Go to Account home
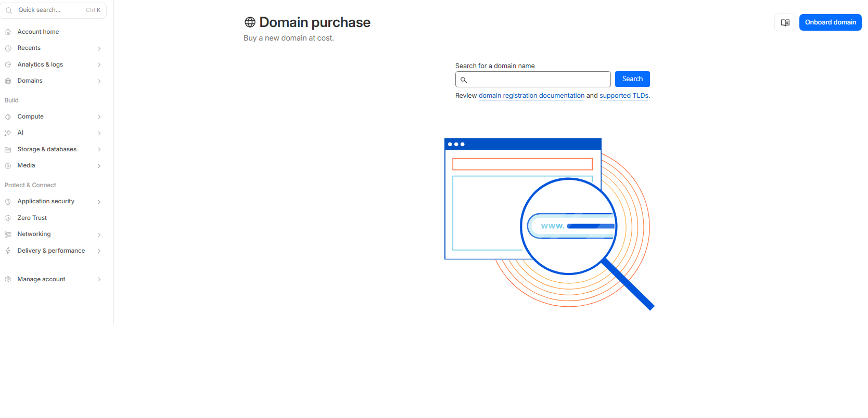The image size is (868, 418). [x=38, y=32]
